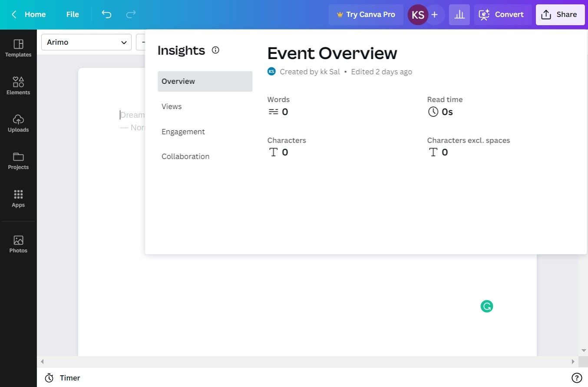Click the Insights info icon
588x387 pixels.
tap(215, 50)
